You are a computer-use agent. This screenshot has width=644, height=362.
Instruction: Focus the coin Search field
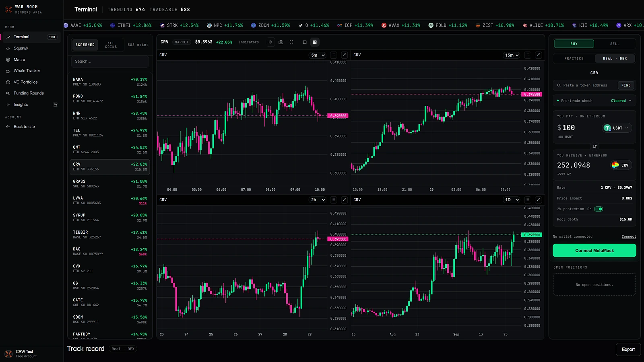[110, 62]
